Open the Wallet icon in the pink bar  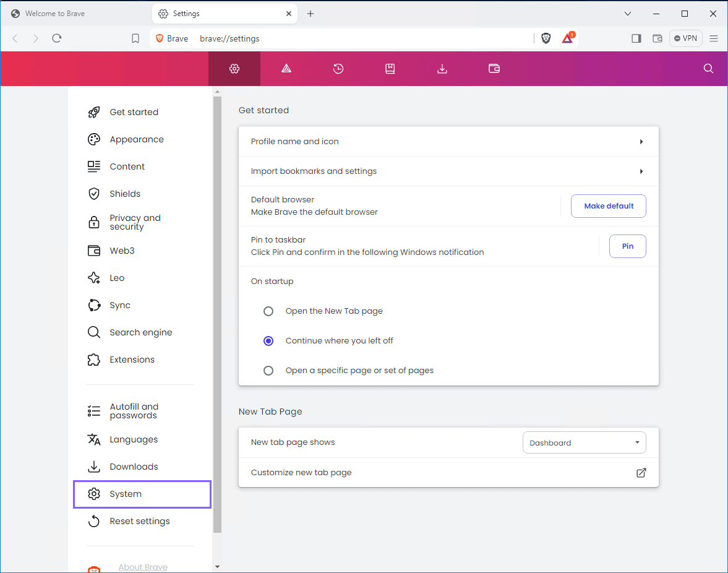494,69
